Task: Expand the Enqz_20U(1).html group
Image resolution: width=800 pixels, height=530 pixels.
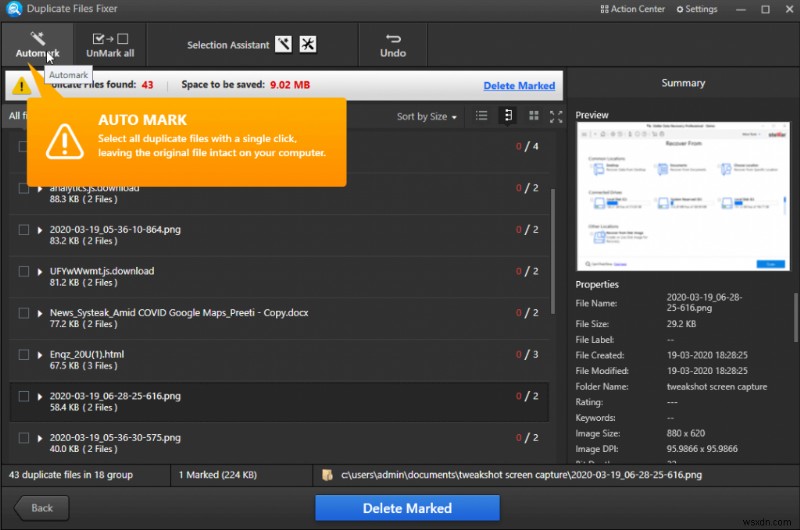Action: coord(40,355)
